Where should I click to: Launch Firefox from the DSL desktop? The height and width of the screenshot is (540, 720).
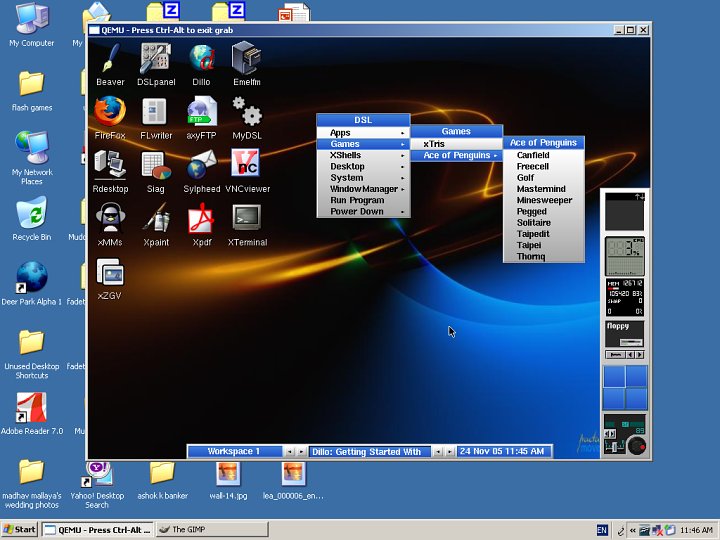(110, 112)
